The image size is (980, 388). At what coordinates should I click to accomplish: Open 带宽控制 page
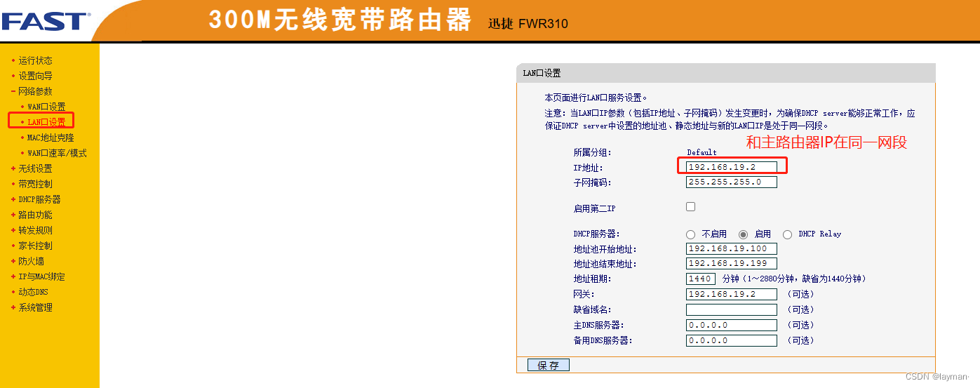point(35,184)
